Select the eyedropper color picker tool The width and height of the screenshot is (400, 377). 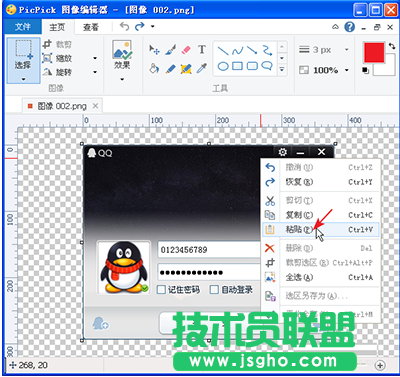pos(202,69)
